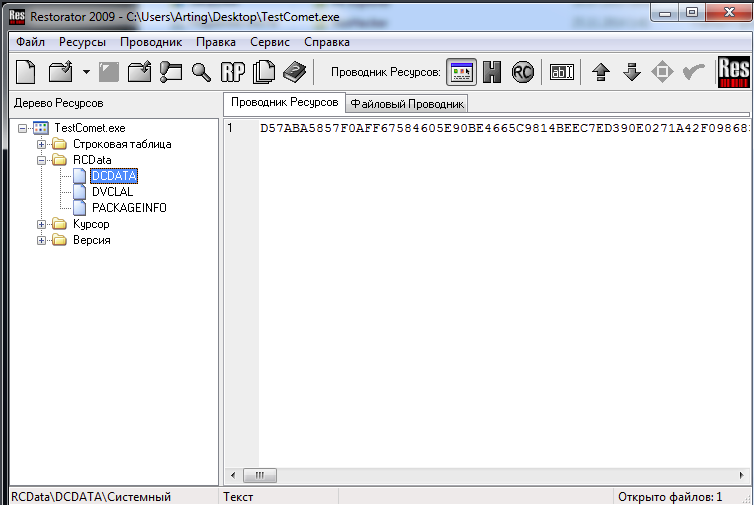Image resolution: width=754 pixels, height=505 pixels.
Task: Select the PACKAGEINFO resource
Action: pyautogui.click(x=129, y=208)
